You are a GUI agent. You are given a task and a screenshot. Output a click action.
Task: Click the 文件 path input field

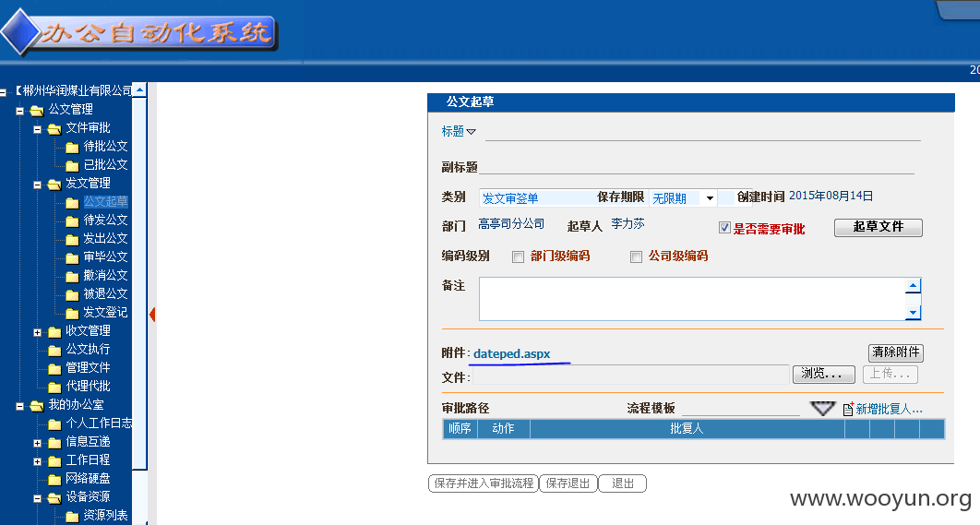(631, 375)
